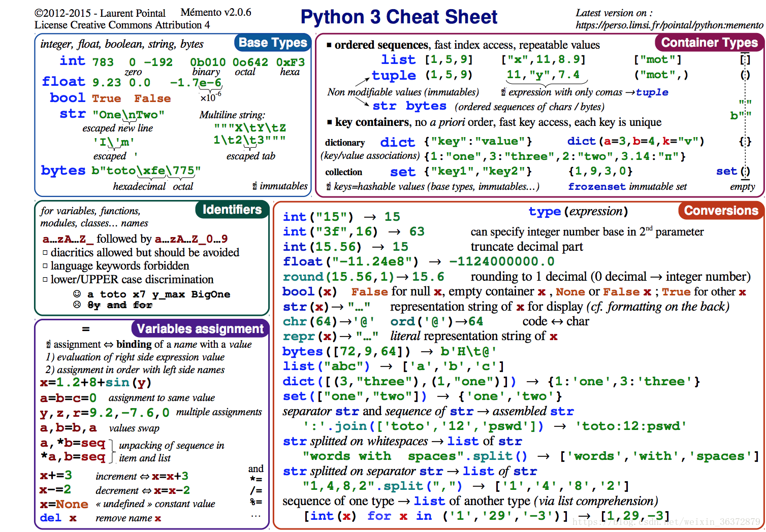
Task: Click the increment statement x+=3
Action: [x=56, y=476]
